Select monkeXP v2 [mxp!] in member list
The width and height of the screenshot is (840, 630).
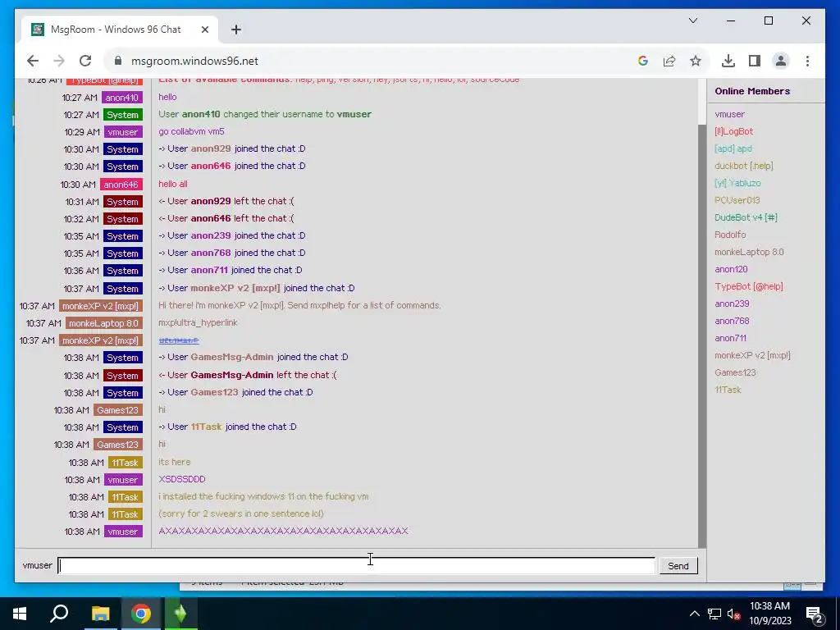[x=753, y=355]
